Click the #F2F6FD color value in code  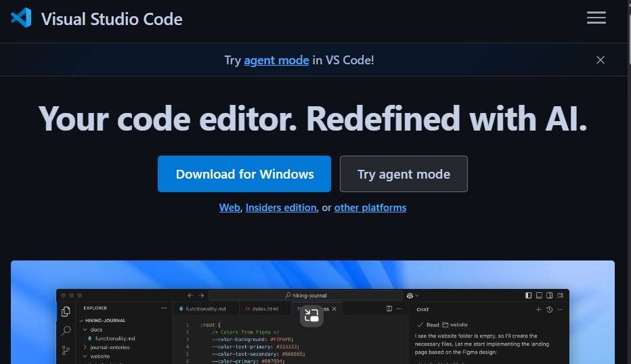[x=282, y=340]
